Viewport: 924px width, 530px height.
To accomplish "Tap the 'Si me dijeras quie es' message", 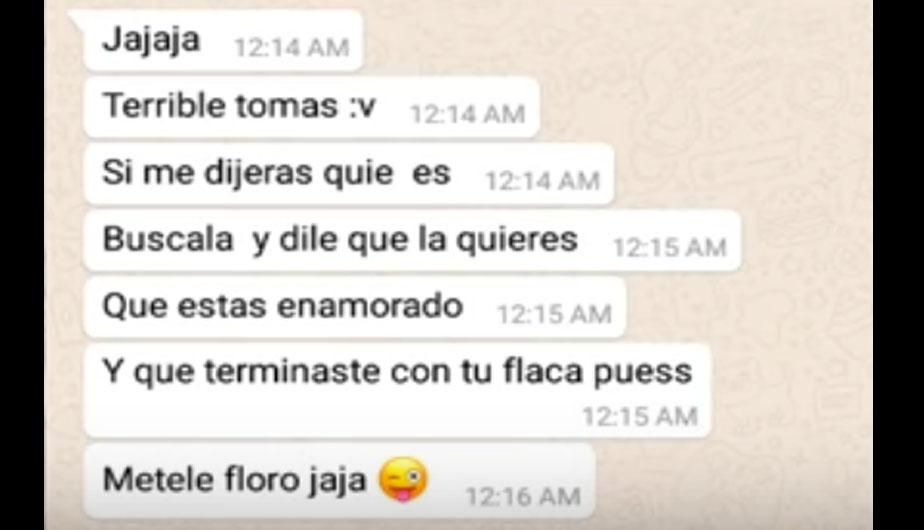I will [x=348, y=174].
